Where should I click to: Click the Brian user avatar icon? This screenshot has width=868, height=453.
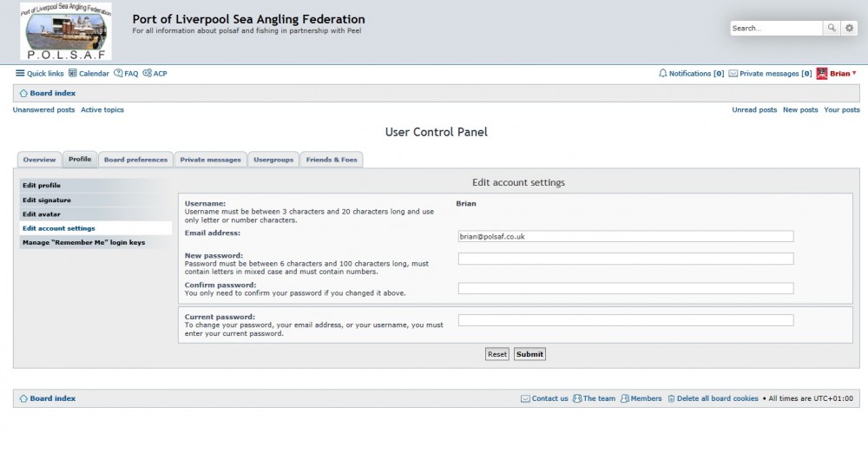[821, 73]
